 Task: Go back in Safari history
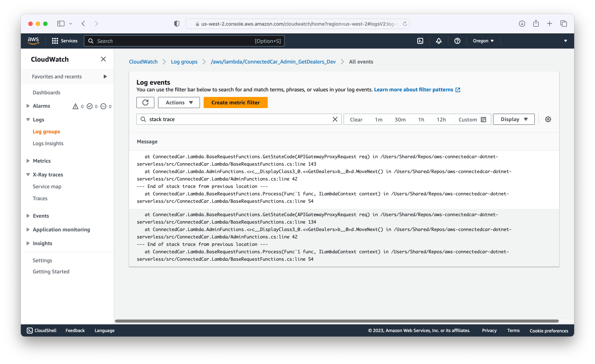pyautogui.click(x=83, y=24)
